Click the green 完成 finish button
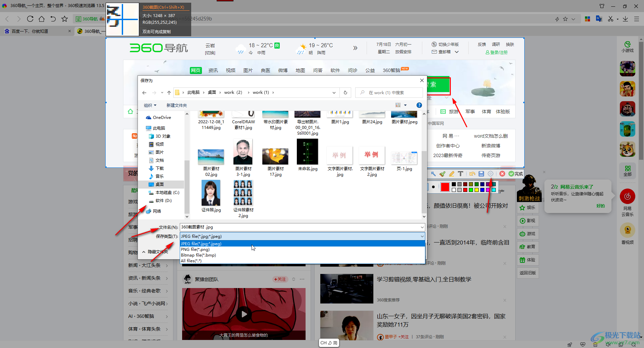 516,173
